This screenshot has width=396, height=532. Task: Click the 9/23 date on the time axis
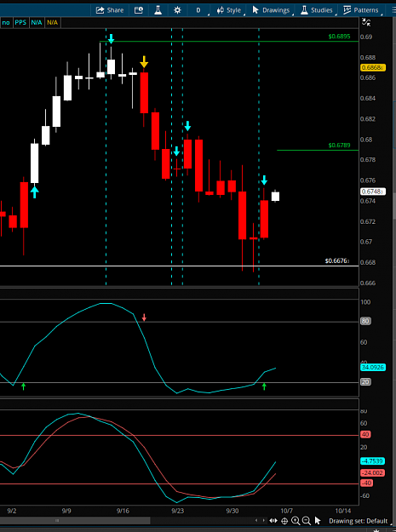tap(177, 510)
